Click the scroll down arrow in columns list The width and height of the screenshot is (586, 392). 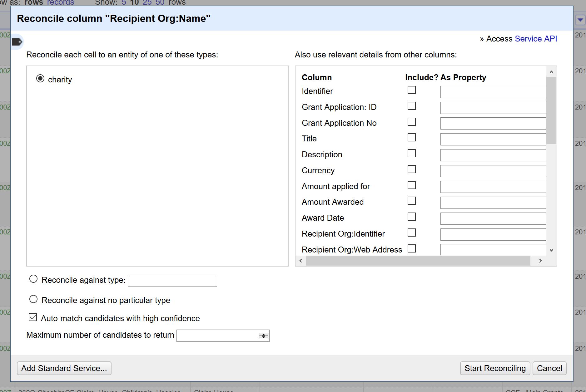pos(551,250)
